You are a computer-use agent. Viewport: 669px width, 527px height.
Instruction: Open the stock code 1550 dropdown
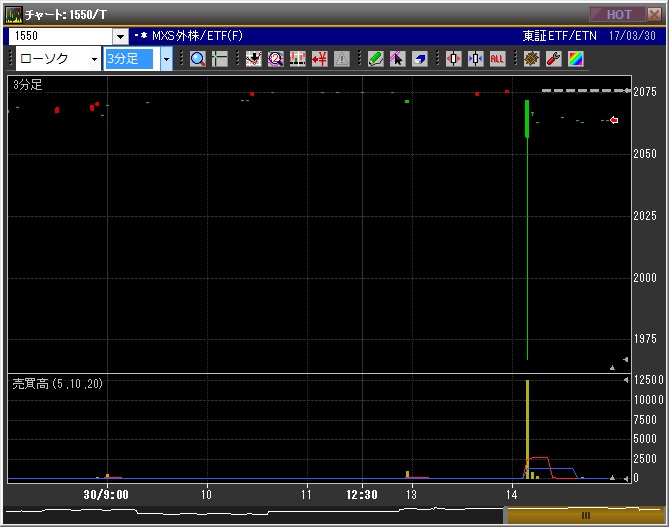(x=120, y=36)
